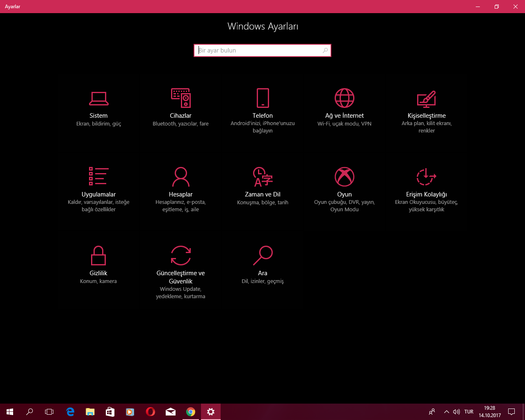Open the Action Center notification icon
Viewport: 525px width, 420px height.
pyautogui.click(x=511, y=412)
